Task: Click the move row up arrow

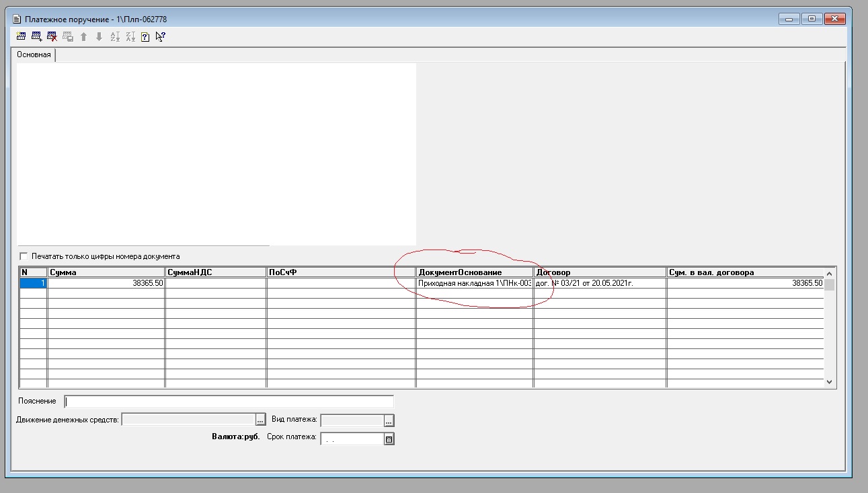Action: [84, 37]
